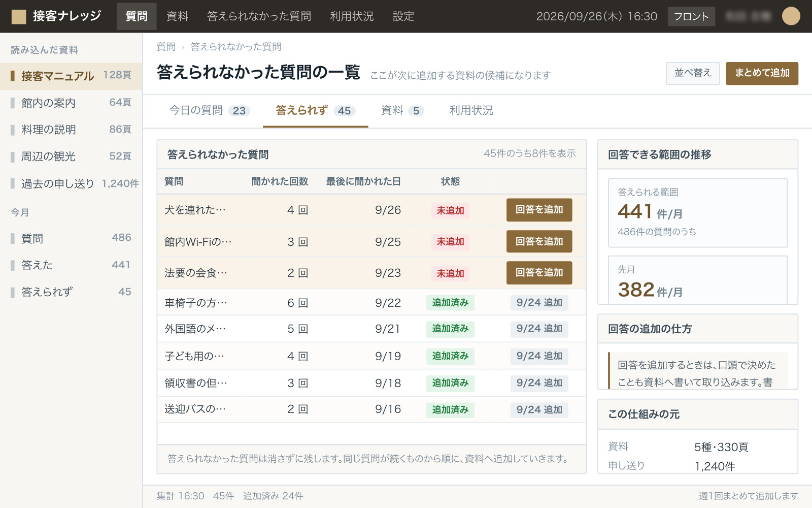The height and width of the screenshot is (508, 812).
Task: Switch to the 答えられず tab
Action: (315, 111)
